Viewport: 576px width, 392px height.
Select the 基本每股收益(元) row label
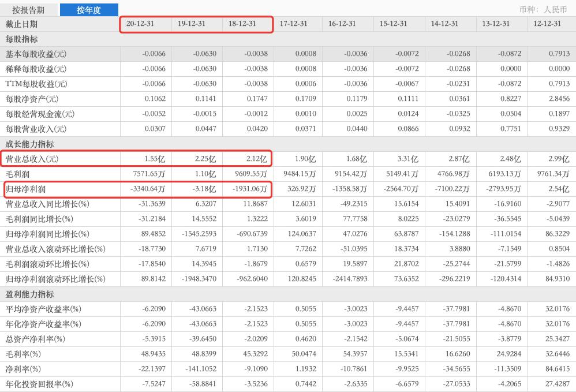pos(36,54)
